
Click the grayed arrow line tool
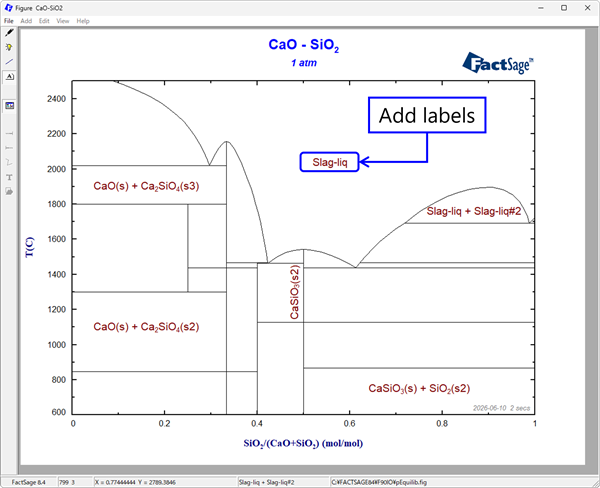coord(9,134)
